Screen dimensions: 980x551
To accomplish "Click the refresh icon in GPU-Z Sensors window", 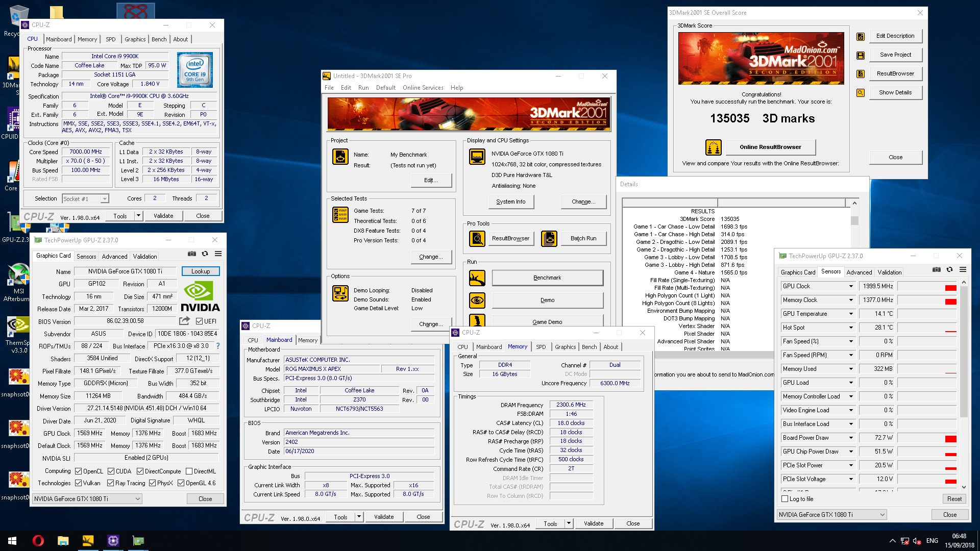I will [x=949, y=269].
